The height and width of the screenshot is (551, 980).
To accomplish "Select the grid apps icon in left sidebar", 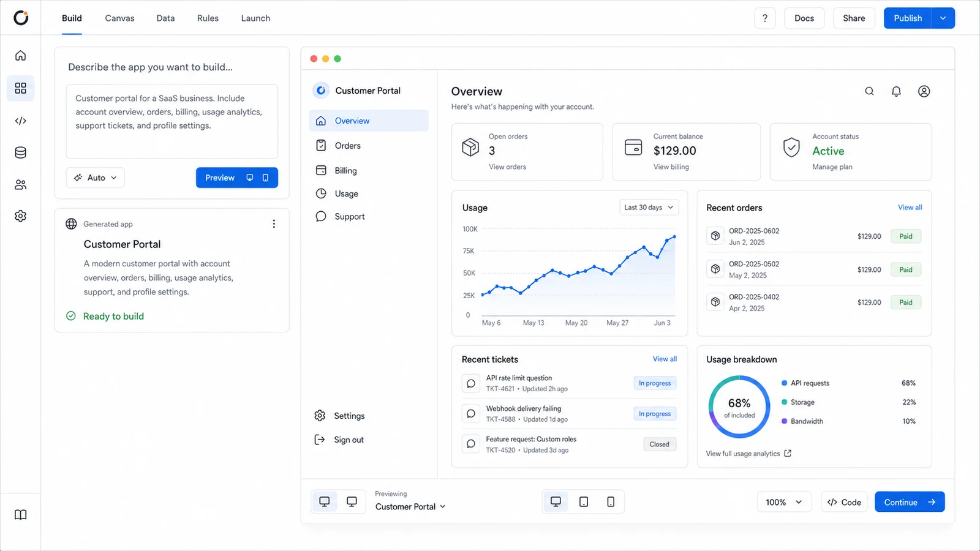I will pos(21,88).
